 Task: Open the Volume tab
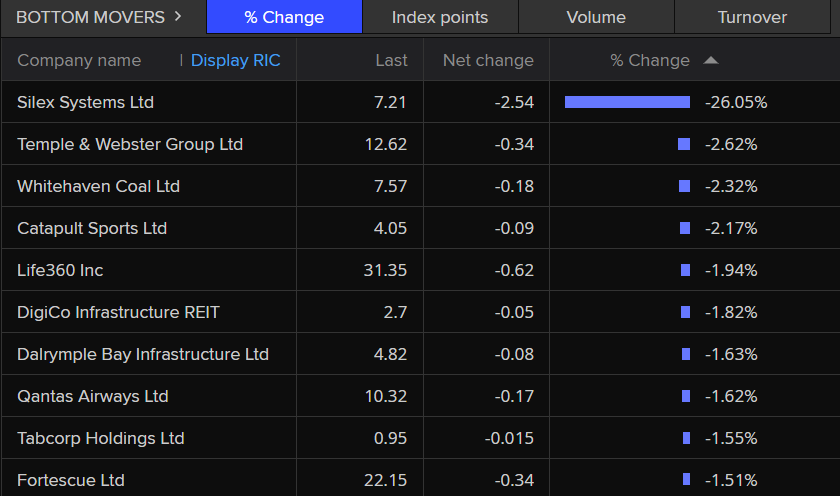coord(596,17)
